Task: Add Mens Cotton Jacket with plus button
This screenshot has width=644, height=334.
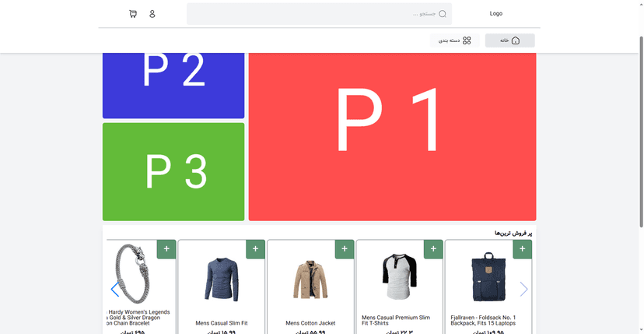Action: (x=345, y=249)
